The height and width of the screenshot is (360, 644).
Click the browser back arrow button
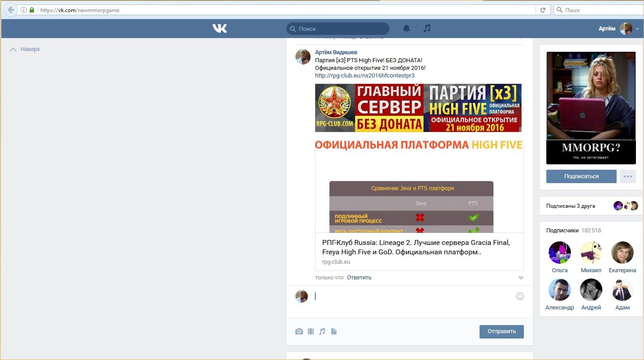click(11, 10)
